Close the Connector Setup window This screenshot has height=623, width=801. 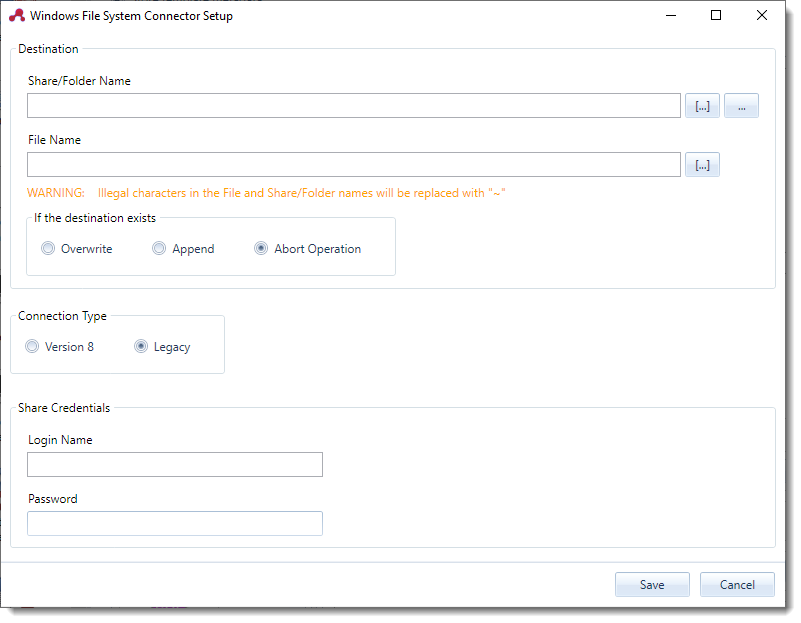[x=762, y=16]
